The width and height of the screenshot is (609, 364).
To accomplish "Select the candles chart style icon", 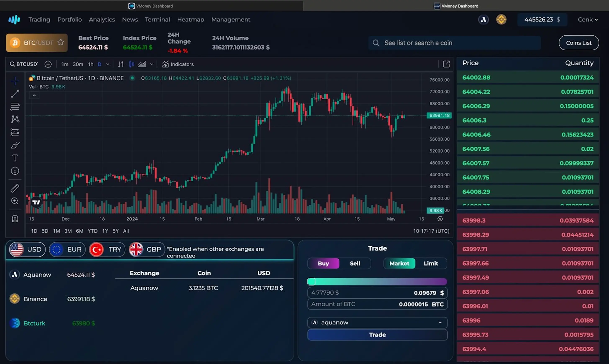I will click(x=131, y=64).
